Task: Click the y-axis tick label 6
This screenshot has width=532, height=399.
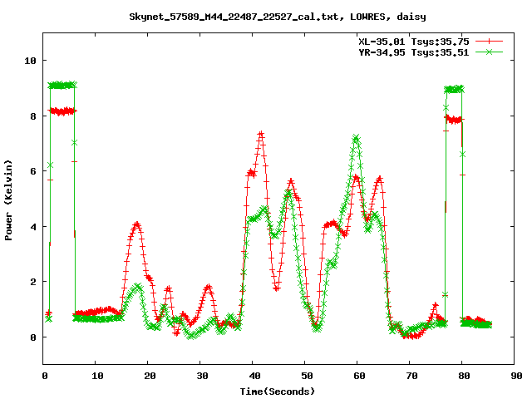Action: 33,171
